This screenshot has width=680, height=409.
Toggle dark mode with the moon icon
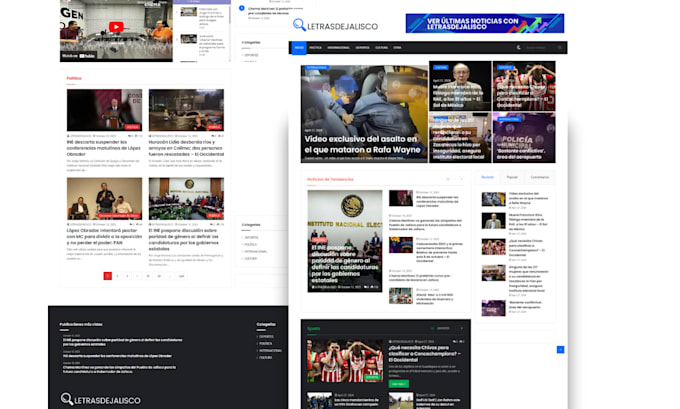pos(518,48)
